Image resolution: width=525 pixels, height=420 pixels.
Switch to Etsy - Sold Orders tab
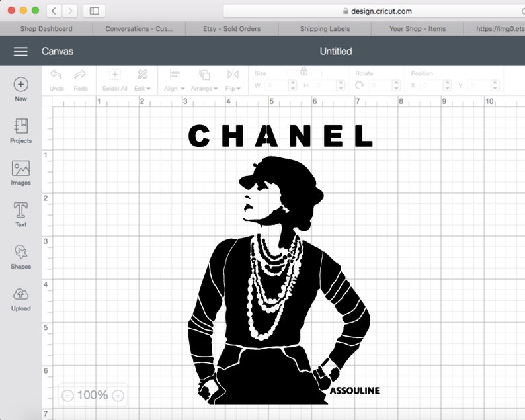[231, 29]
